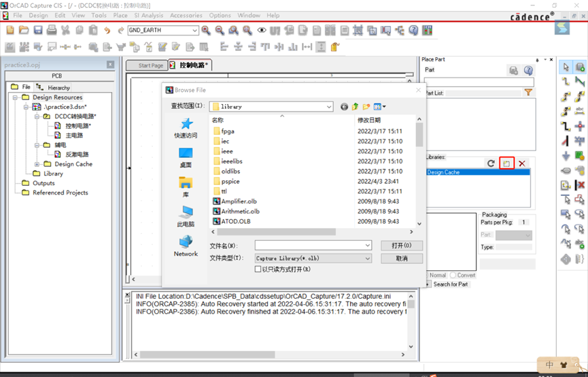The image size is (588, 377).
Task: Open the Place menu
Action: coord(120,16)
